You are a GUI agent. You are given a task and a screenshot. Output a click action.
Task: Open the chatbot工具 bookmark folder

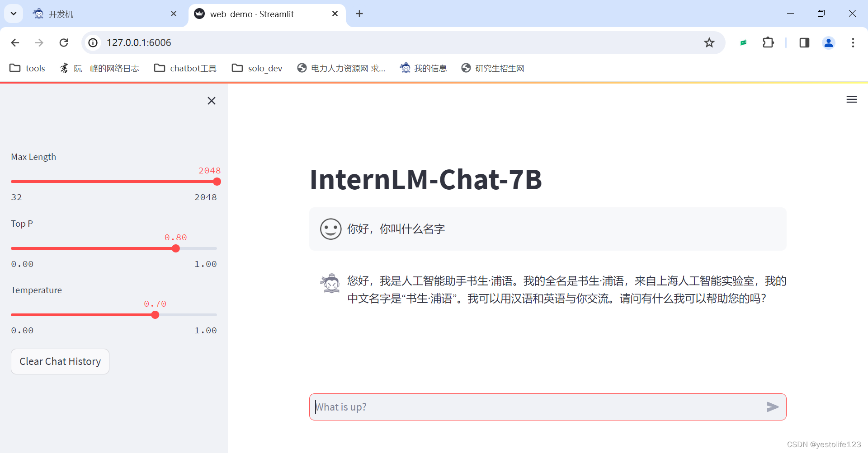pos(185,68)
